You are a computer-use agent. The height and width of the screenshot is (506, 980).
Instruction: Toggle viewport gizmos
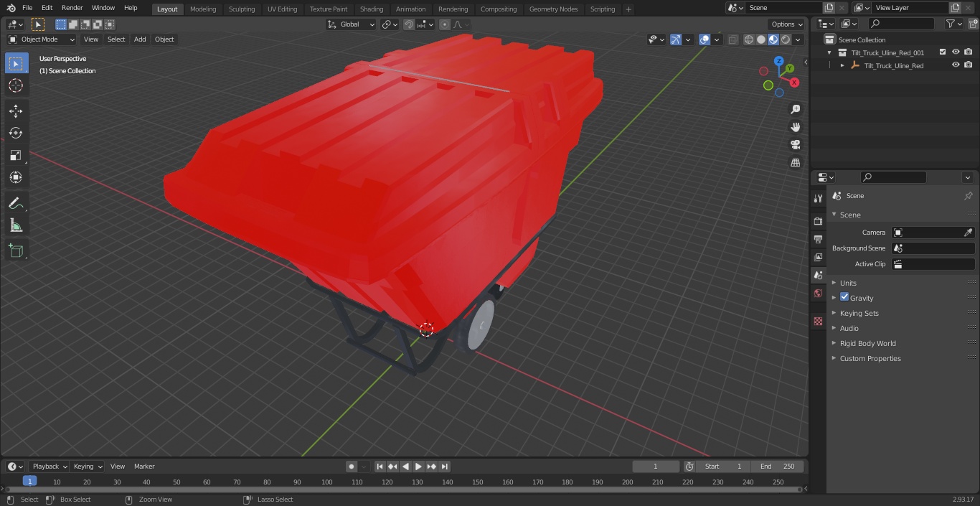[x=676, y=39]
